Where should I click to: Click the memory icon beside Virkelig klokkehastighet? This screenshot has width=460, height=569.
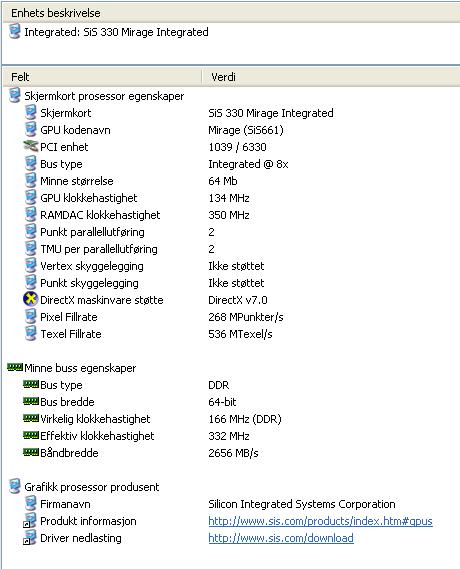tap(31, 418)
